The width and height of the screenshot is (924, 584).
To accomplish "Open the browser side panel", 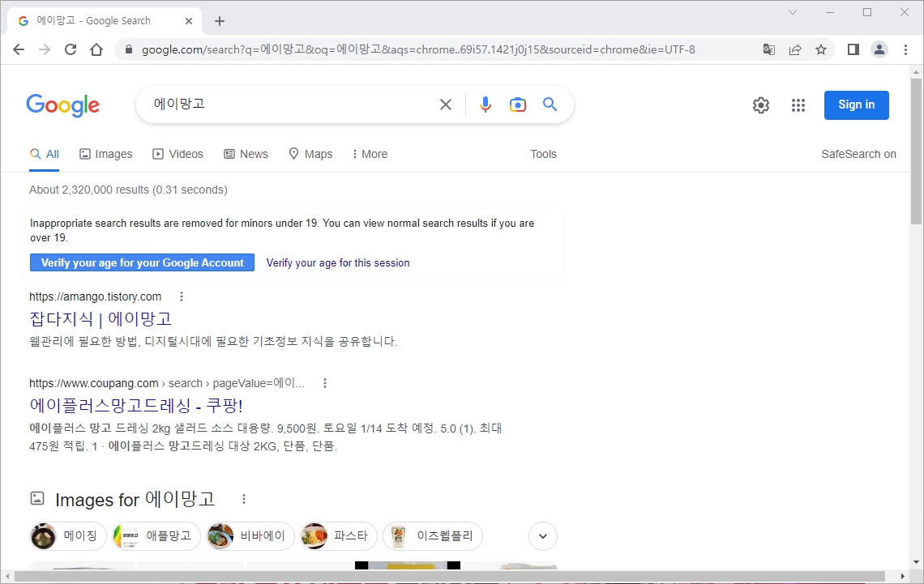I will tap(853, 49).
